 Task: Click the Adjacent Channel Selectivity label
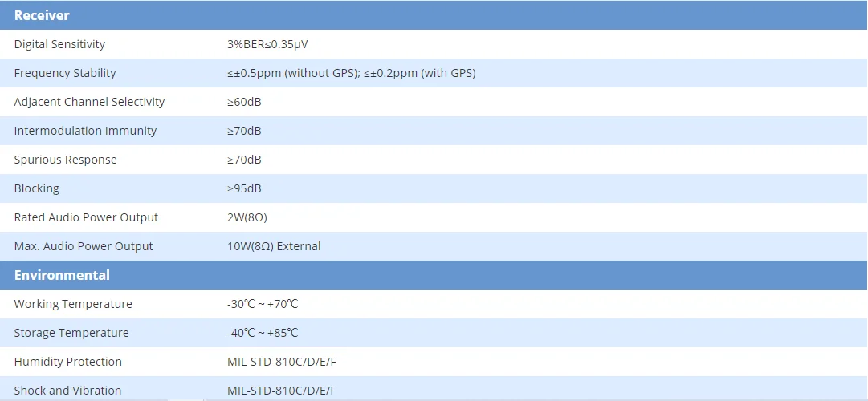tap(89, 102)
